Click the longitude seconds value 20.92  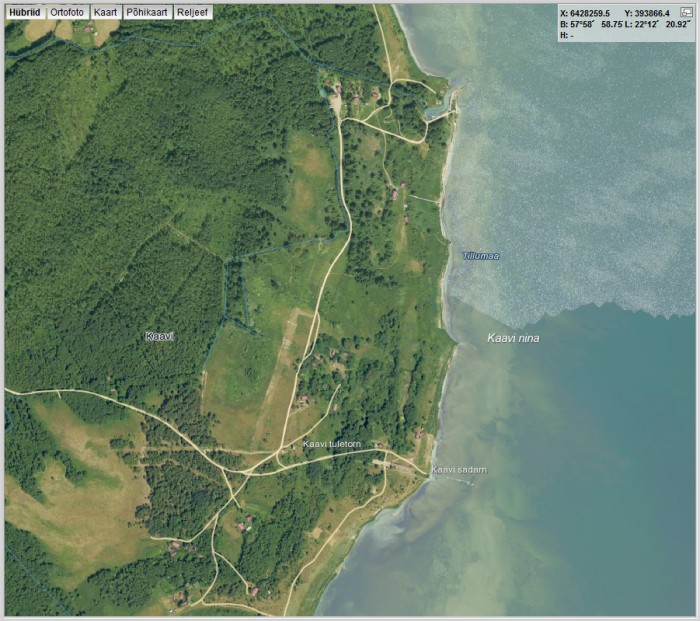pos(677,24)
